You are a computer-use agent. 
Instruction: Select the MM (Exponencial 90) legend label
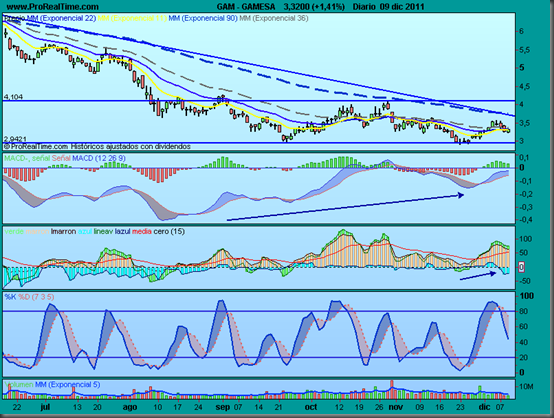[203, 18]
